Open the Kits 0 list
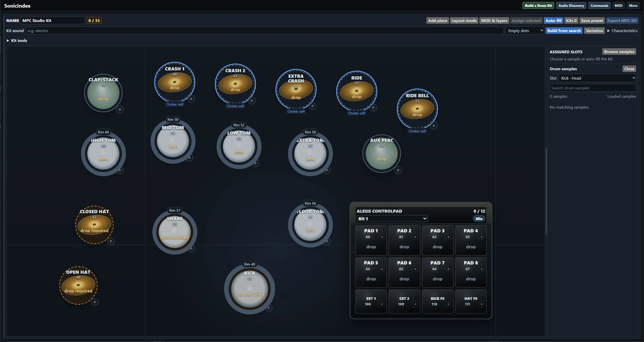The image size is (644, 342). [x=571, y=20]
